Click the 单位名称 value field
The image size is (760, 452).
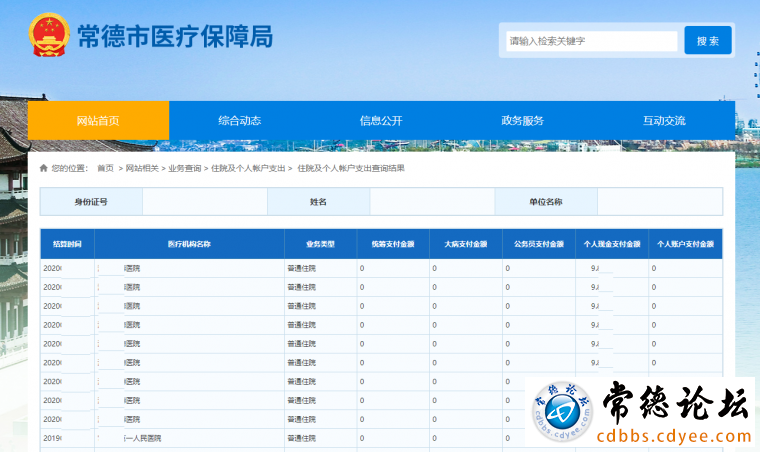[x=658, y=202]
